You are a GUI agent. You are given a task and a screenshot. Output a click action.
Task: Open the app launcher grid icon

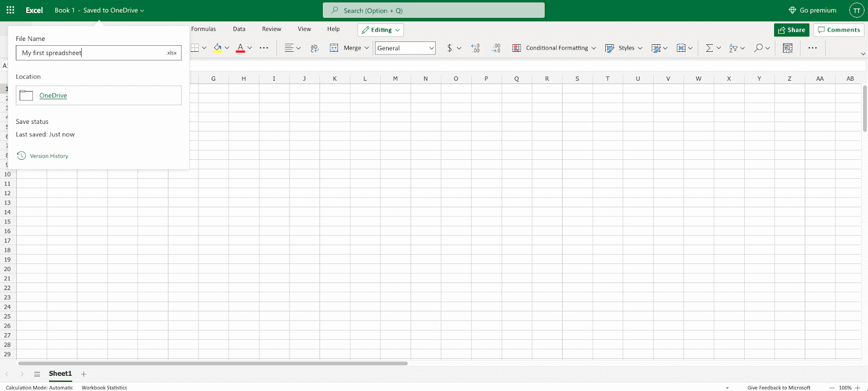click(10, 10)
